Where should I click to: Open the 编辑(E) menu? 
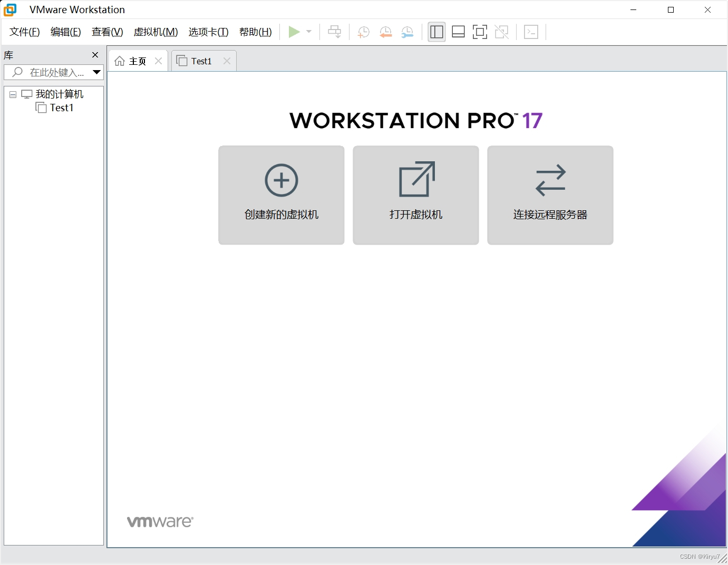[66, 32]
